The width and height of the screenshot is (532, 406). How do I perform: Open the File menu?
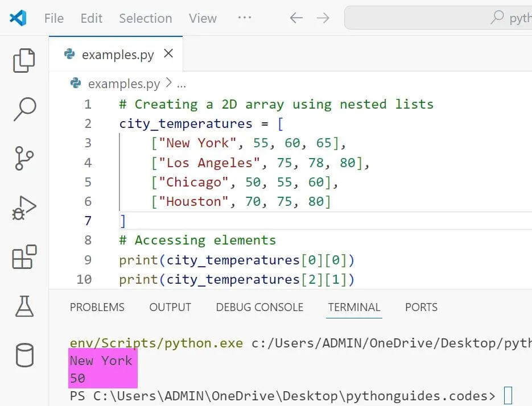54,18
